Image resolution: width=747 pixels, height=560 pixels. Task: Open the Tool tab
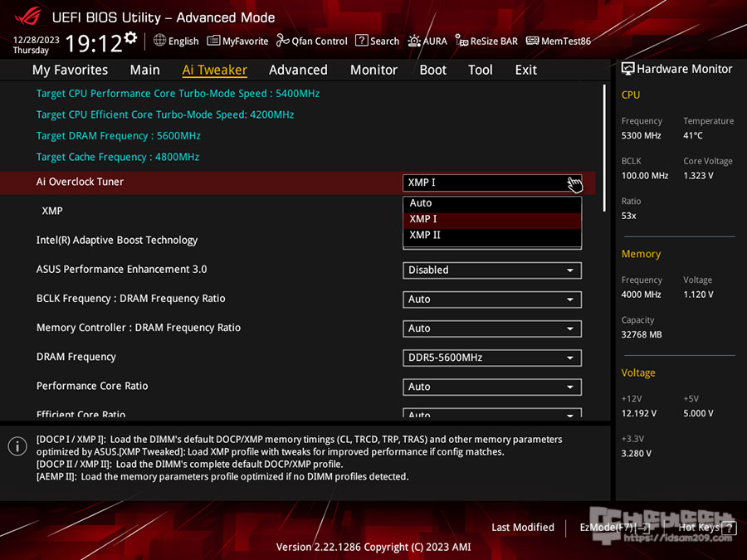481,70
